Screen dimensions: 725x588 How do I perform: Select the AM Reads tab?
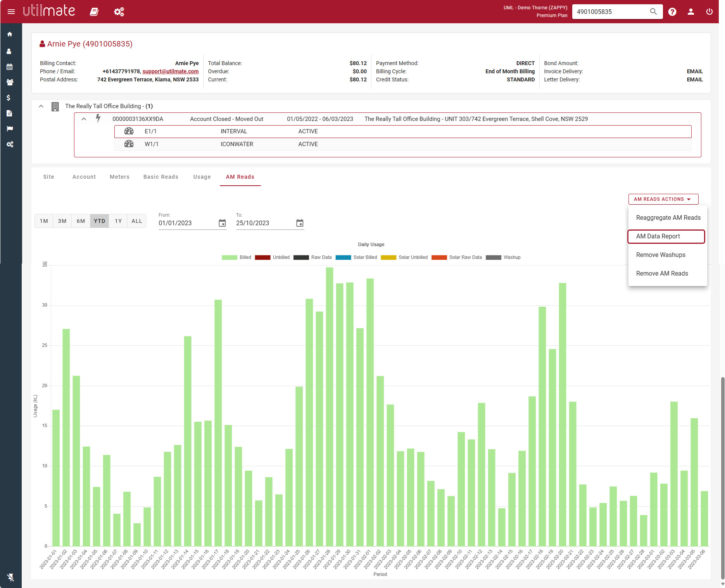click(x=240, y=177)
